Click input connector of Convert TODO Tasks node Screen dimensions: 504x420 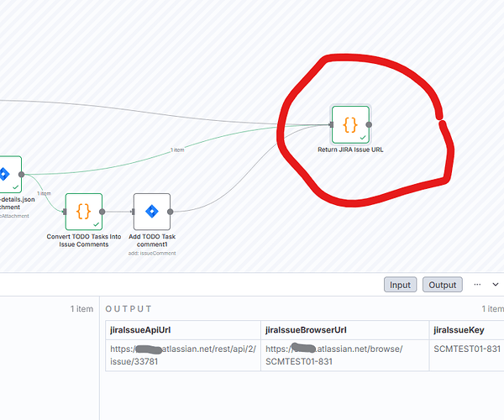tap(65, 212)
